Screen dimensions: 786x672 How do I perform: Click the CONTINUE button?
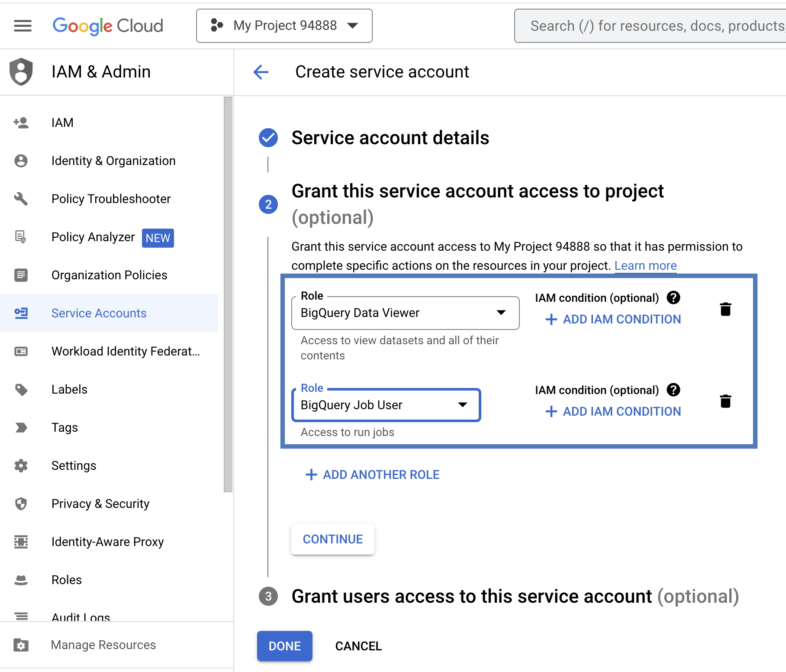pyautogui.click(x=332, y=539)
